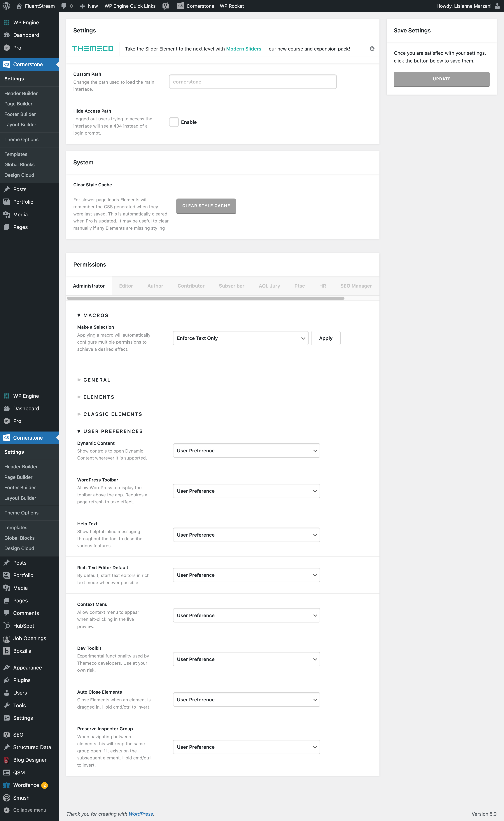Open WP Rocket in the admin bar

232,6
